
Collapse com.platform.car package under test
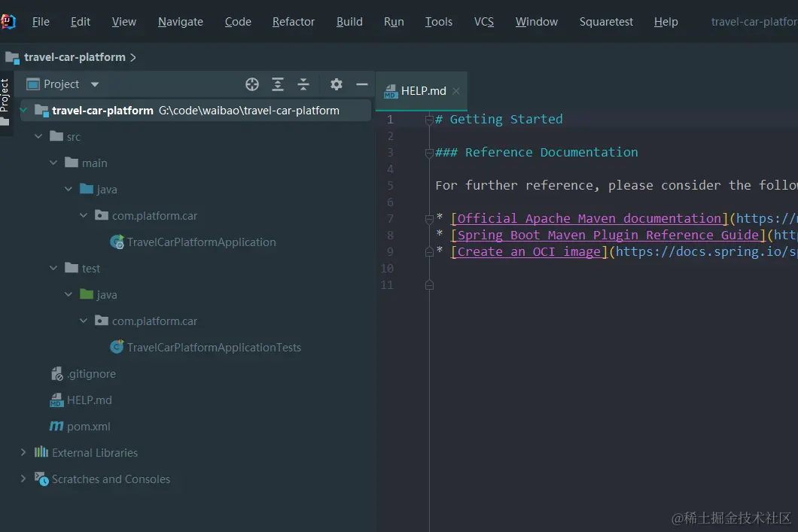[84, 321]
